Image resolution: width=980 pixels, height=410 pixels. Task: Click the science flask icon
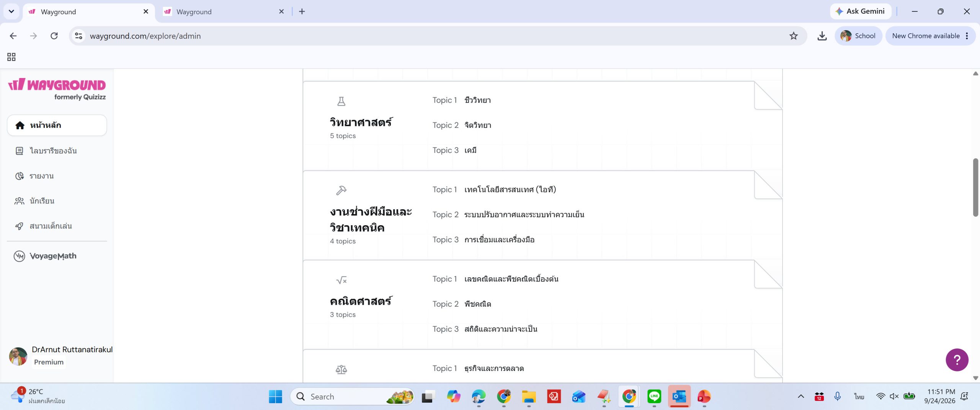341,101
